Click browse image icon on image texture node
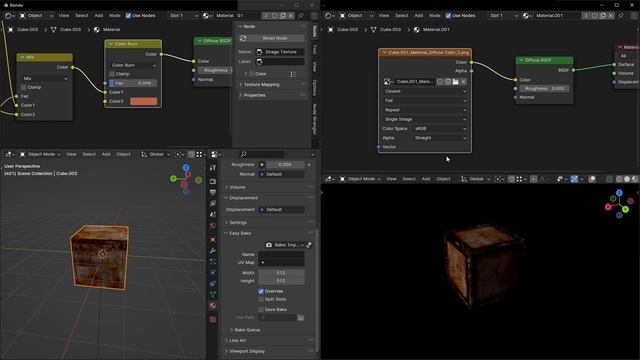640x360 pixels. click(388, 82)
